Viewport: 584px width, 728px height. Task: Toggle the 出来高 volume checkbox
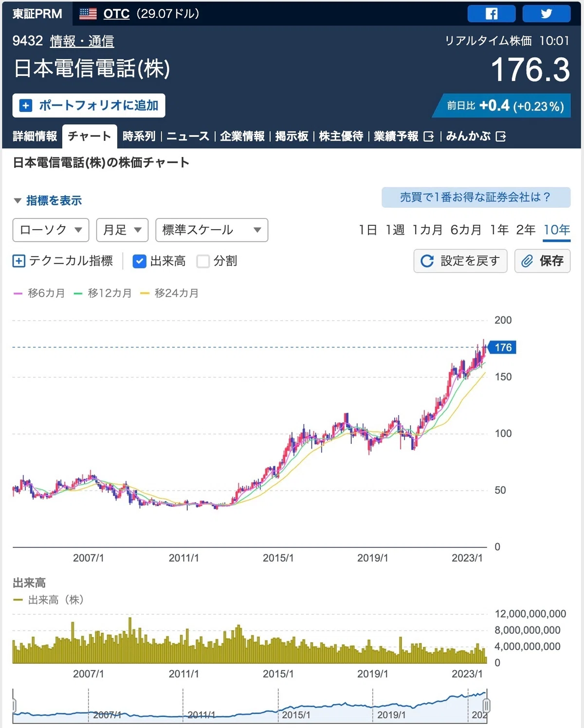[139, 261]
